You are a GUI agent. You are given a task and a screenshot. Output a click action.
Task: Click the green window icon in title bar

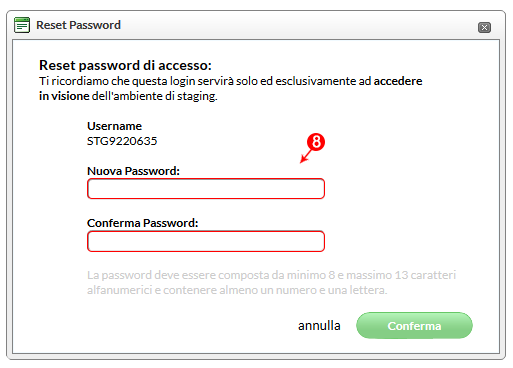pos(22,25)
